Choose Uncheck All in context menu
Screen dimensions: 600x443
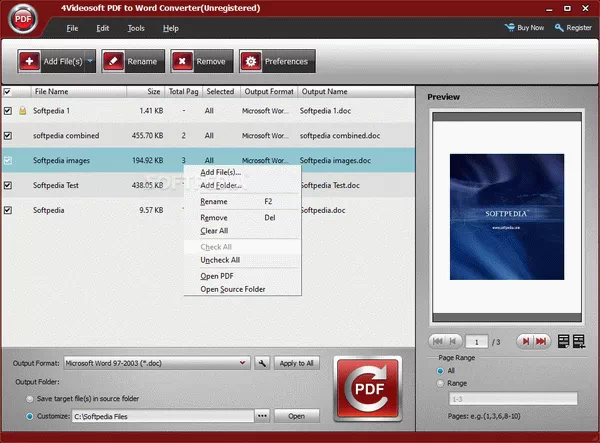[x=242, y=260]
